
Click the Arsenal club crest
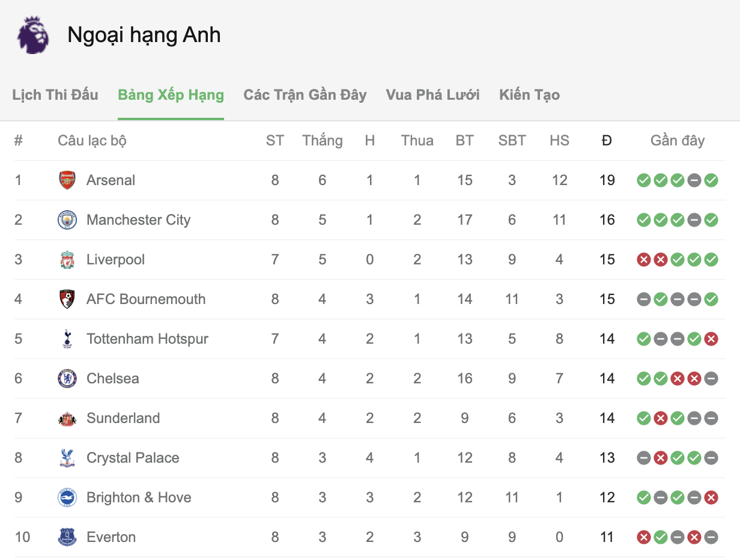point(67,180)
